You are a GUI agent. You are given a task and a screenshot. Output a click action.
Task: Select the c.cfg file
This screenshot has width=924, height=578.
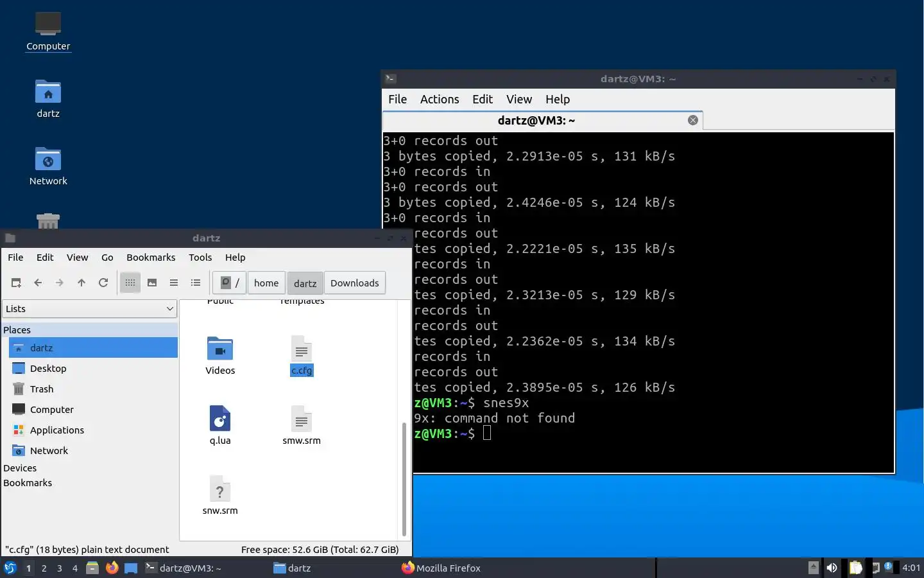pyautogui.click(x=302, y=356)
